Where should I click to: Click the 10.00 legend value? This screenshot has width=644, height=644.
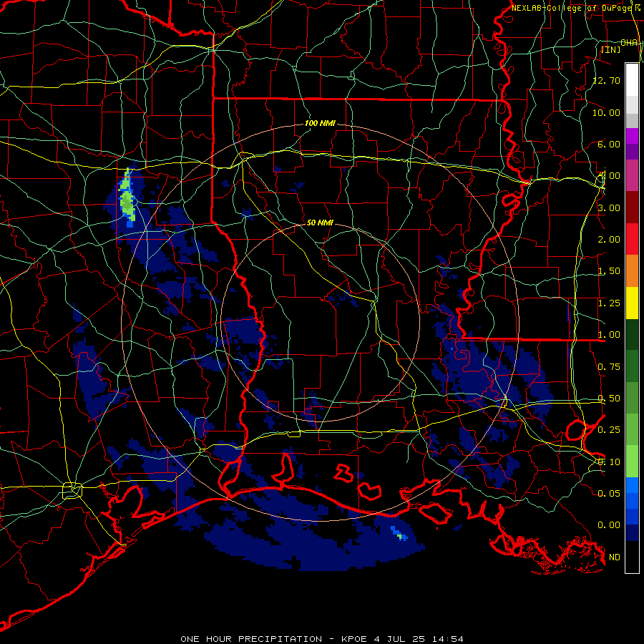coord(607,112)
